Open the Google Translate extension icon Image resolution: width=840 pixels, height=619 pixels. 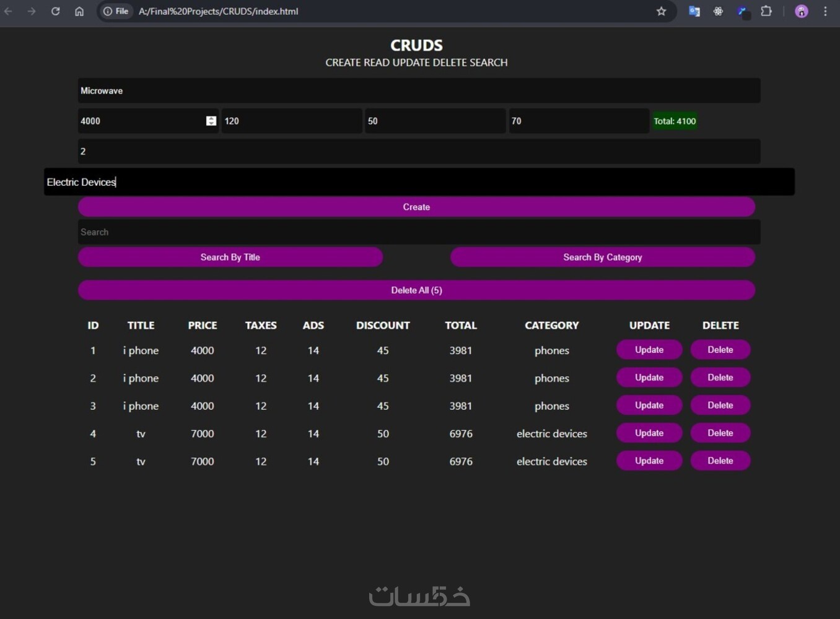694,11
